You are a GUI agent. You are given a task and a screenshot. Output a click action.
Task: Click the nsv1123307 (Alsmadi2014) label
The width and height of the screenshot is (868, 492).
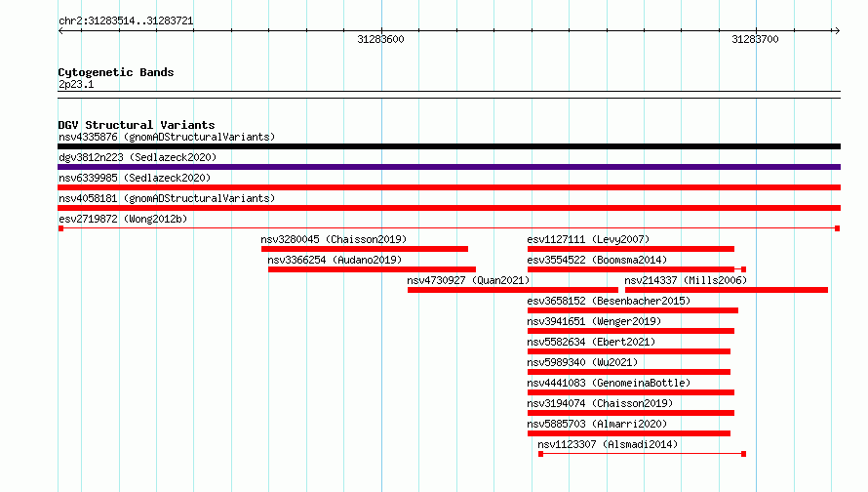(x=608, y=444)
